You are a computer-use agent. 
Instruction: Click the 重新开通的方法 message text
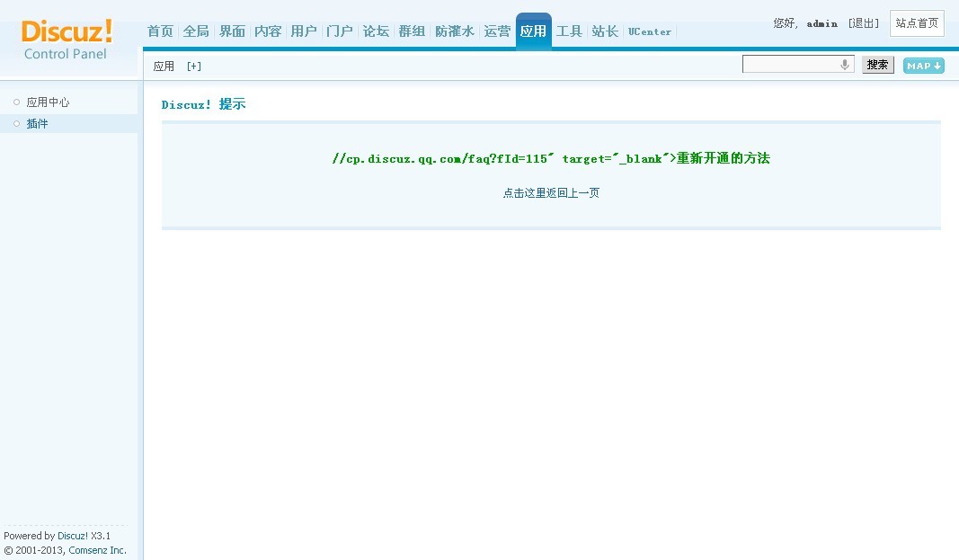pos(723,158)
